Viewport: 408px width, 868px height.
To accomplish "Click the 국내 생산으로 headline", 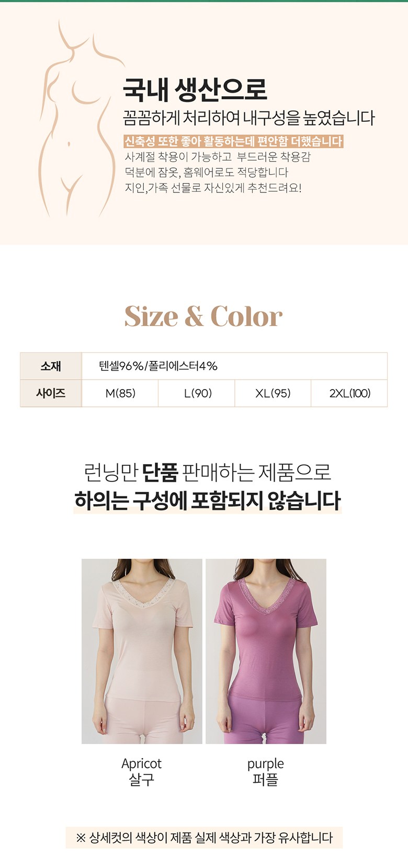I will (195, 89).
